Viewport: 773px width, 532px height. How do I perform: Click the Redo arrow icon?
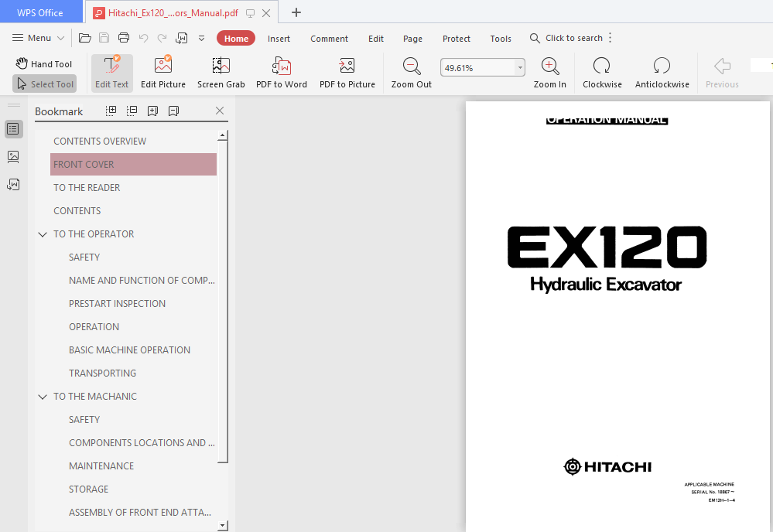point(162,38)
